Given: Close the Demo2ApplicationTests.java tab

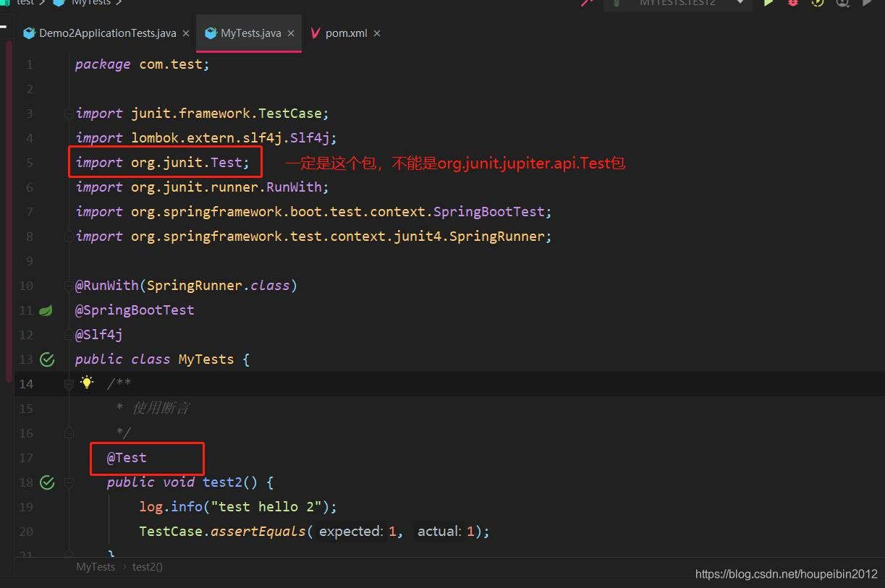Looking at the screenshot, I should tap(186, 33).
